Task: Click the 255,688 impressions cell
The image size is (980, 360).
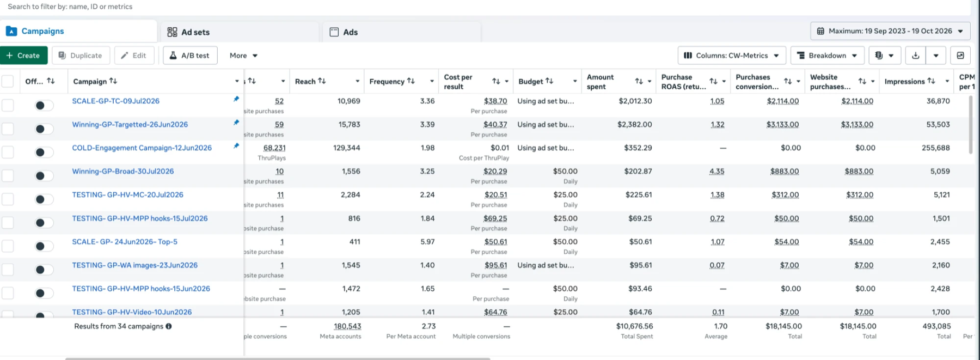Action: click(936, 148)
